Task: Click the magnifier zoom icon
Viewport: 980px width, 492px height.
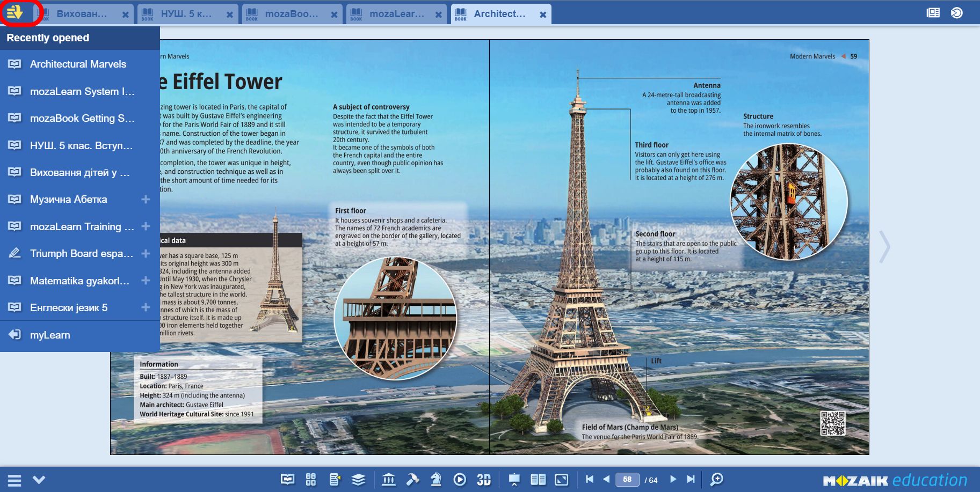Action: click(x=716, y=479)
